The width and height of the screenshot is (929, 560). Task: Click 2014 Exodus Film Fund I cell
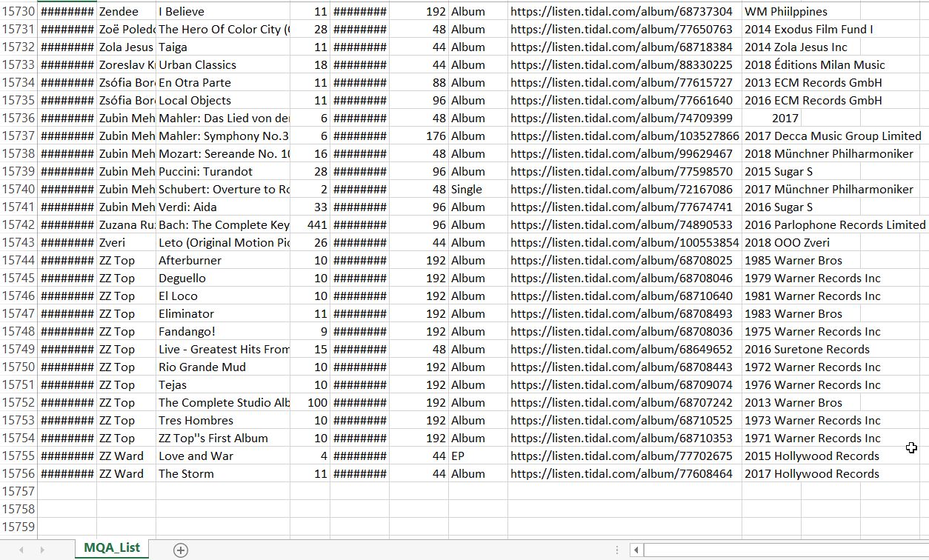pos(809,30)
